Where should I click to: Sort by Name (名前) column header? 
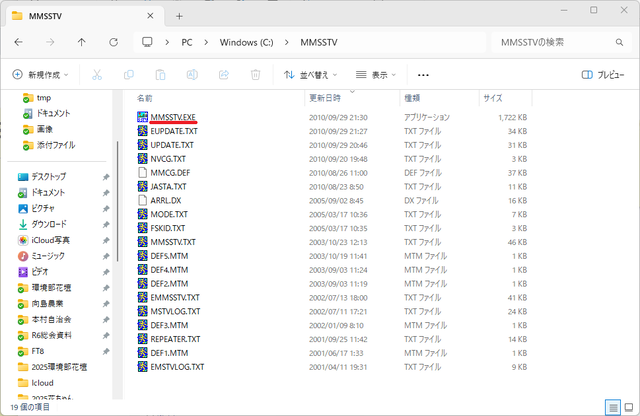(145, 98)
